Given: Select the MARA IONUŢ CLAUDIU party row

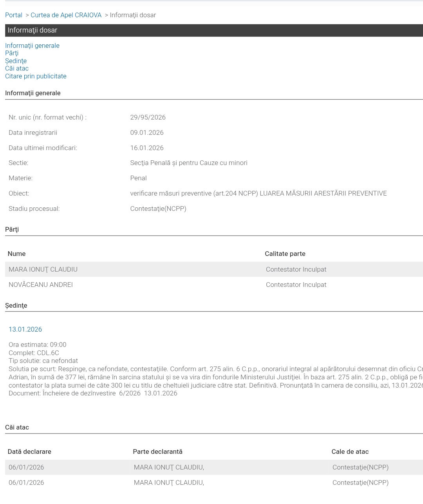Looking at the screenshot, I should click(214, 269).
